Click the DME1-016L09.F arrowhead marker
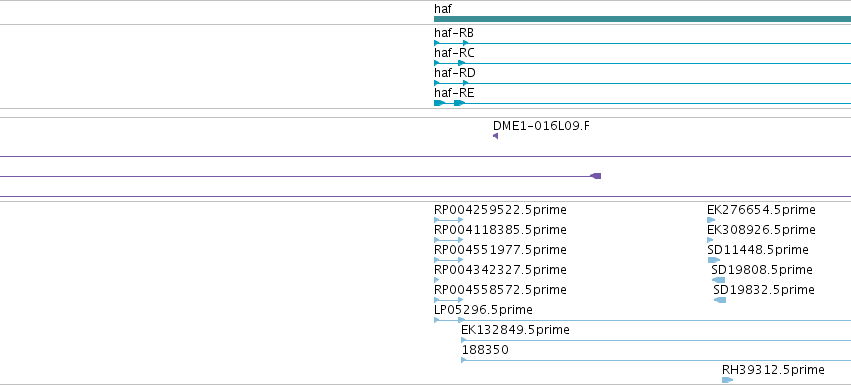Viewport: 851px width, 385px height. pos(496,136)
